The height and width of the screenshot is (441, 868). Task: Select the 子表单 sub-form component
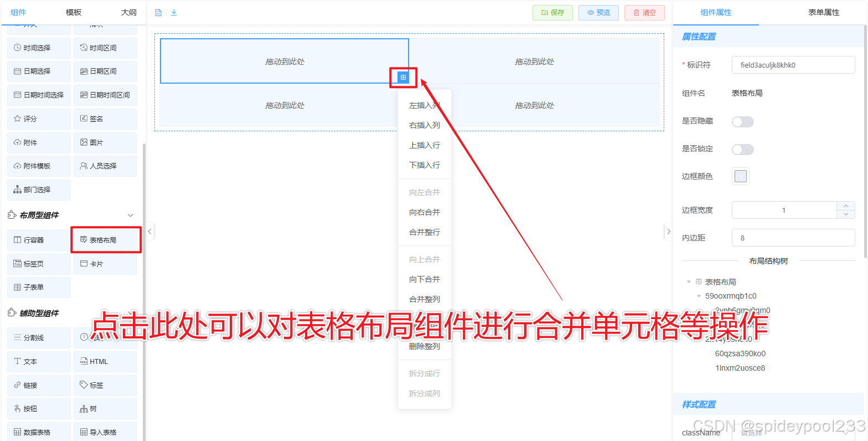(39, 288)
